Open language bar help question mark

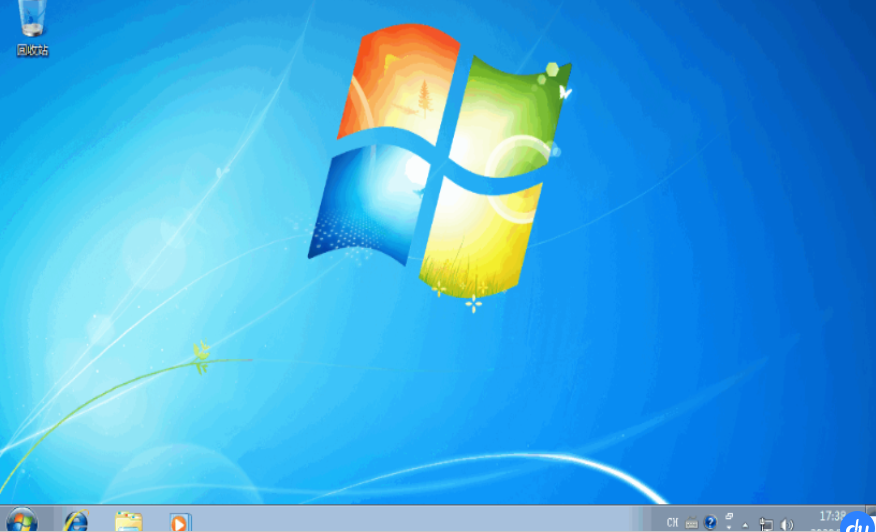(710, 522)
